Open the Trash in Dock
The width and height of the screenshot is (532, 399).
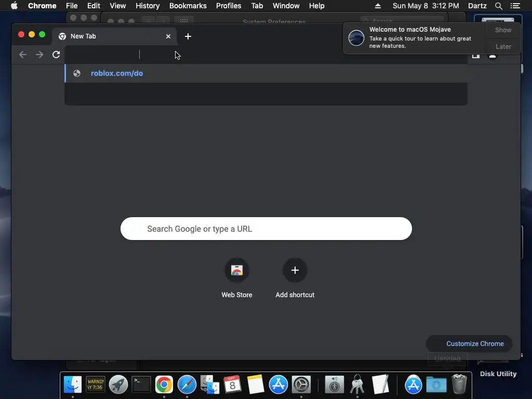click(459, 384)
